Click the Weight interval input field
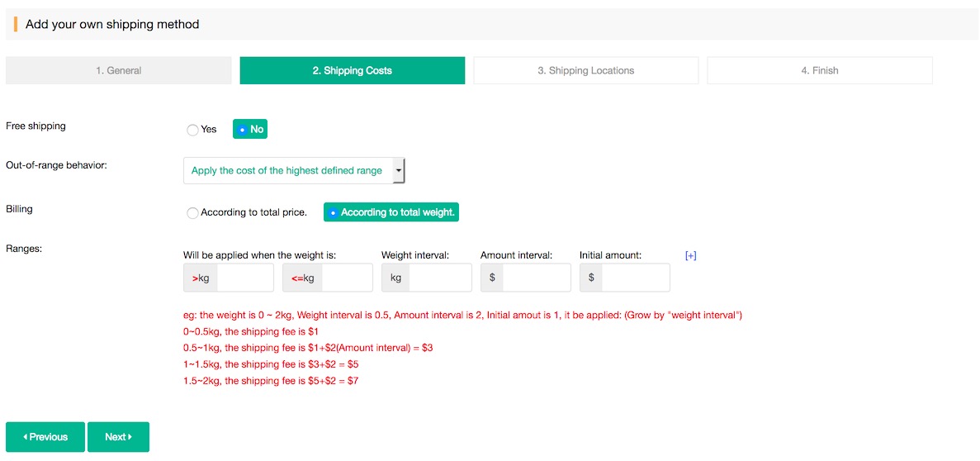The height and width of the screenshot is (461, 980). coord(439,278)
